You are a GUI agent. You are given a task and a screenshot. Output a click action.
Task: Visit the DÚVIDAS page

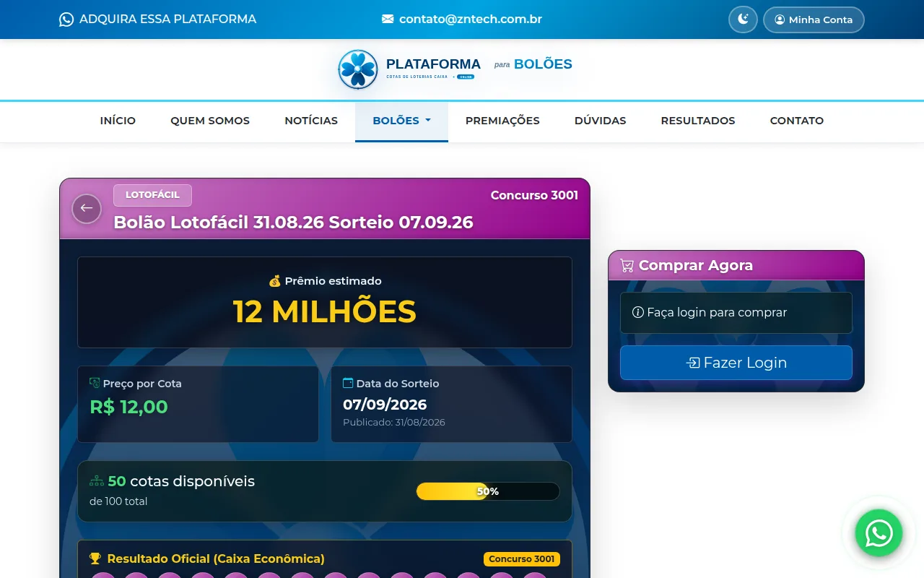[601, 121]
